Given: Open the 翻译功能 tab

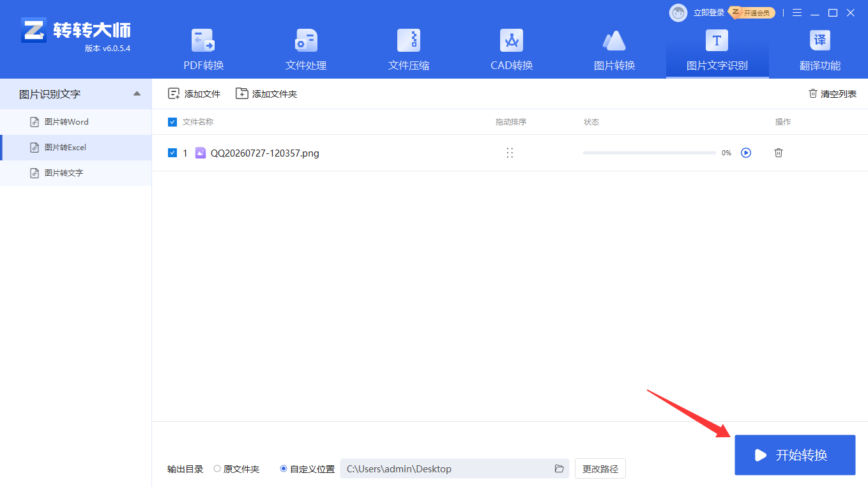Looking at the screenshot, I should (x=820, y=51).
